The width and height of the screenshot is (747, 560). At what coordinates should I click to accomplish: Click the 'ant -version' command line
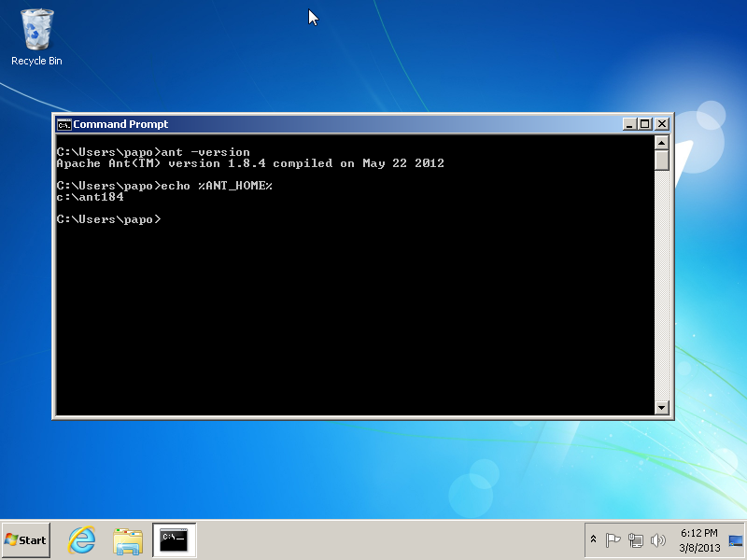pos(153,152)
